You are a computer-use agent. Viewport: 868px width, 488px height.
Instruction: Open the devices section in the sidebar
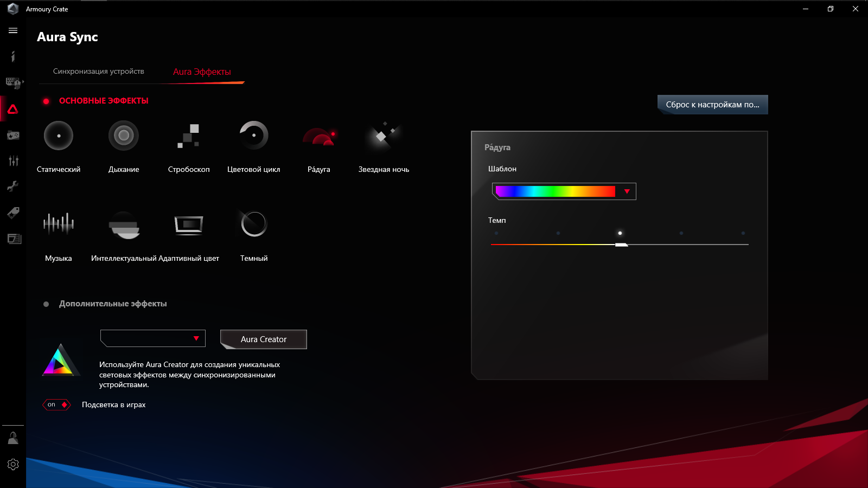click(13, 82)
